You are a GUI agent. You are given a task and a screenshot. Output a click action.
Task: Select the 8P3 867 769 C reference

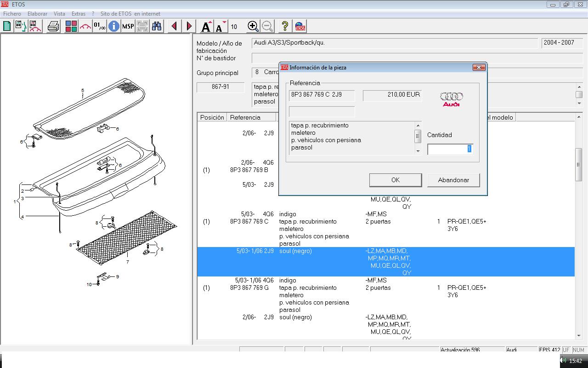pos(249,221)
